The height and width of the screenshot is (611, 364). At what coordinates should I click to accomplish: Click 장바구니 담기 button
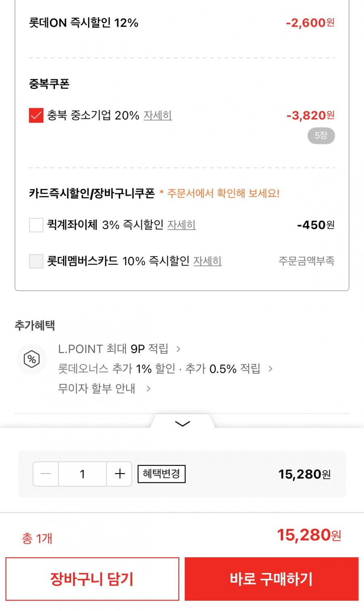[92, 579]
